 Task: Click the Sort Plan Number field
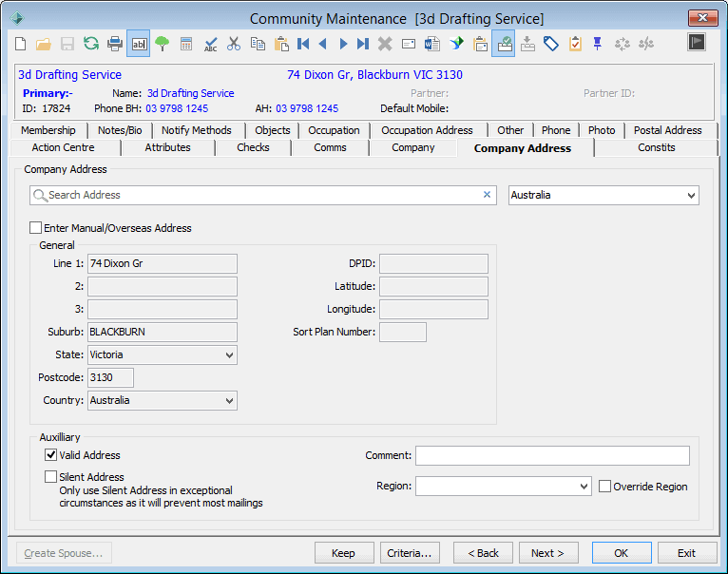click(403, 332)
